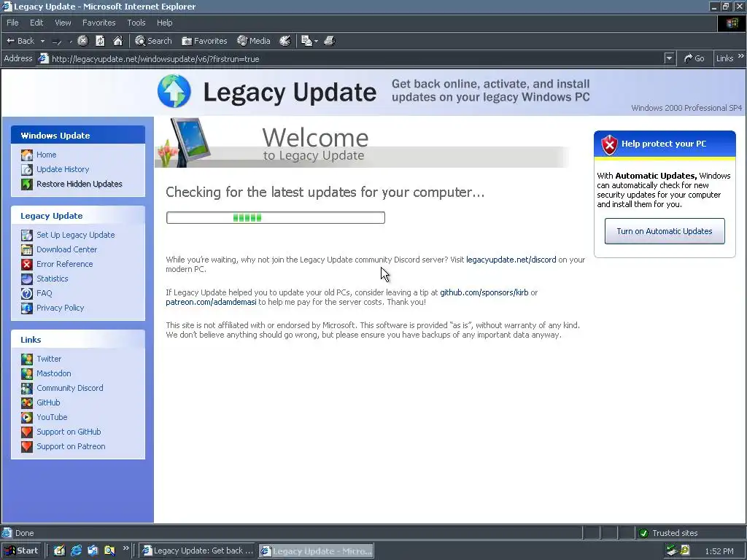Click the Refresh page icon
The image size is (747, 560).
click(100, 41)
